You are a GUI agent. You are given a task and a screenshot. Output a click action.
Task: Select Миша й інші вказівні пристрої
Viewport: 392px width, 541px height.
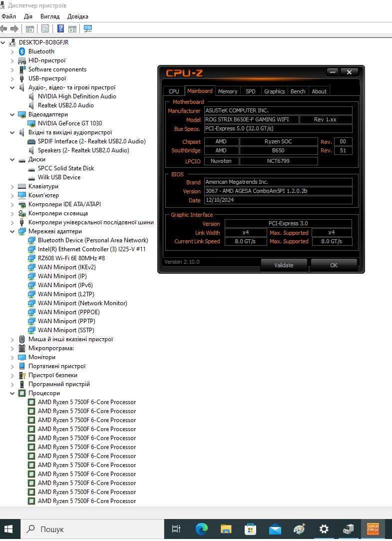71,339
